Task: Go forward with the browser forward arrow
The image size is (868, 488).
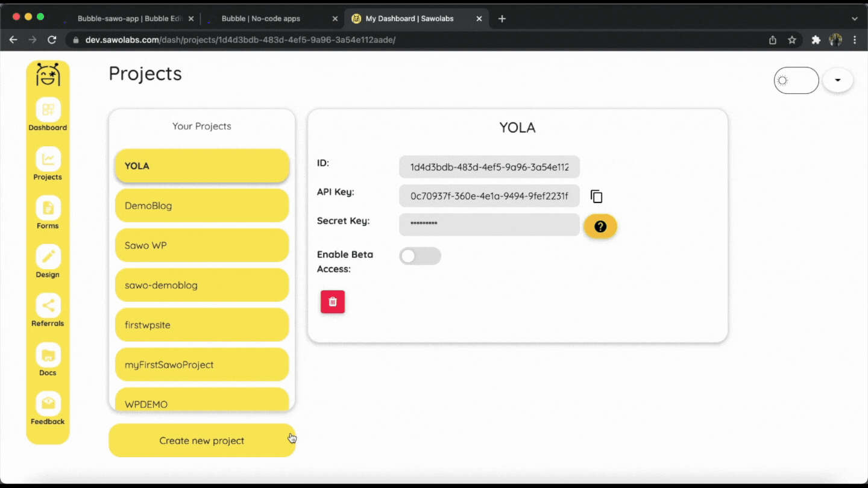Action: (x=33, y=40)
